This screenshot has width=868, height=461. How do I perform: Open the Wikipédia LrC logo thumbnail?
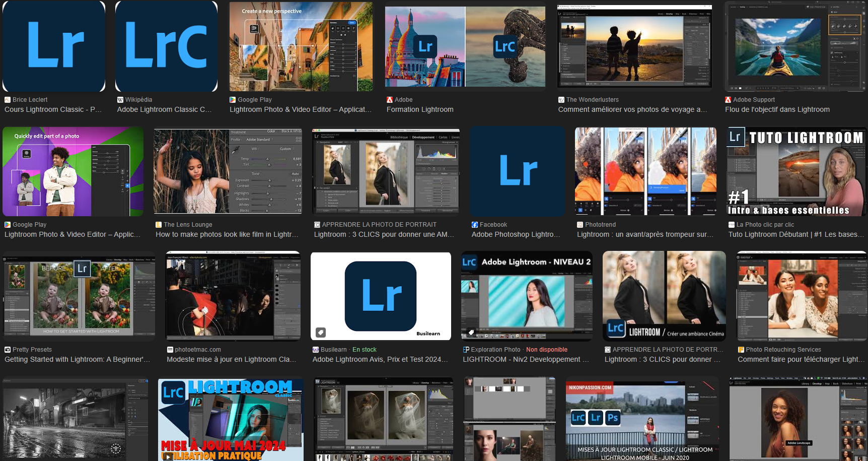pyautogui.click(x=167, y=46)
